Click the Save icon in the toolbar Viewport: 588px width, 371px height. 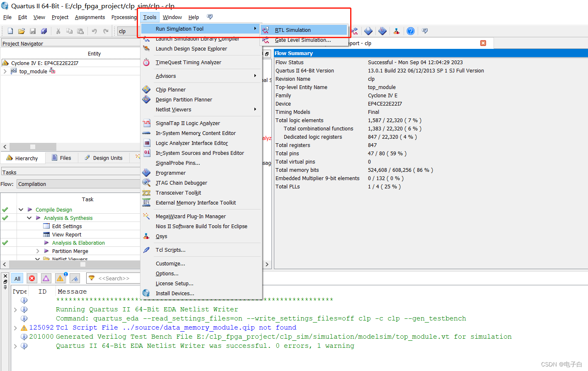(x=33, y=31)
